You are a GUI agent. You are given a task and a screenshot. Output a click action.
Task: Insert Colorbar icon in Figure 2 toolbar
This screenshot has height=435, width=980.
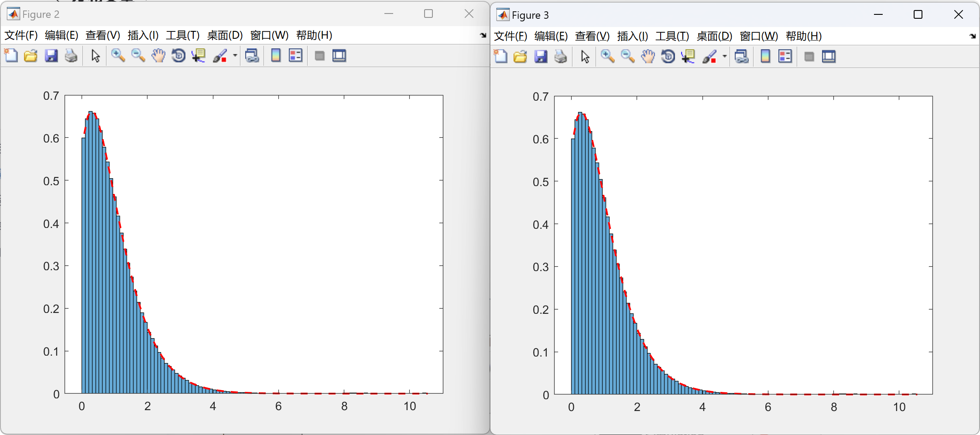[276, 56]
